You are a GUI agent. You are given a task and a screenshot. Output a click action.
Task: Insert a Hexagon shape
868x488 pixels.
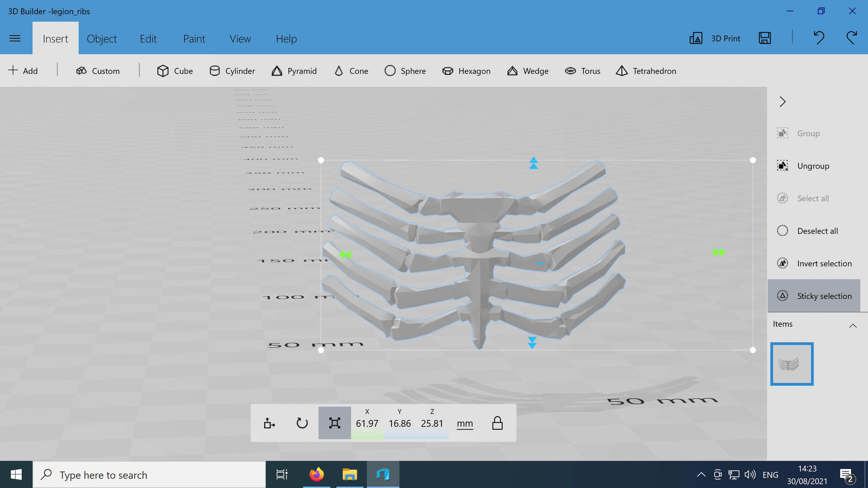(466, 71)
